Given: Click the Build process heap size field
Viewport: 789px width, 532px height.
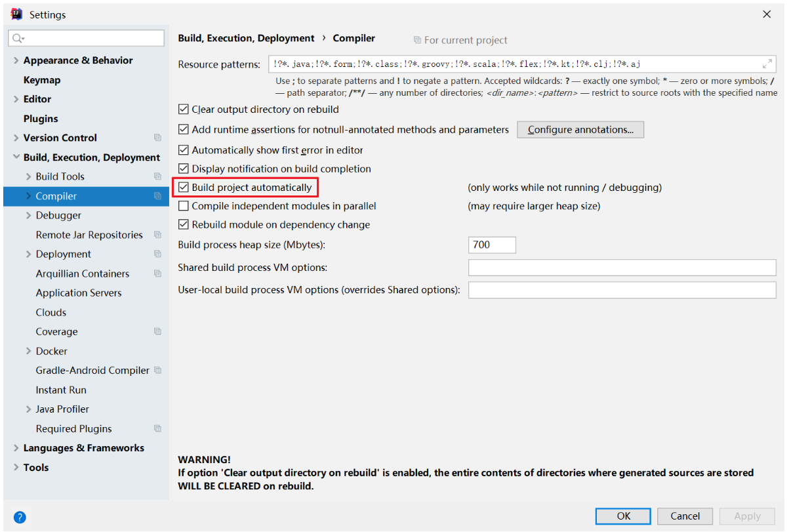Looking at the screenshot, I should click(x=492, y=245).
